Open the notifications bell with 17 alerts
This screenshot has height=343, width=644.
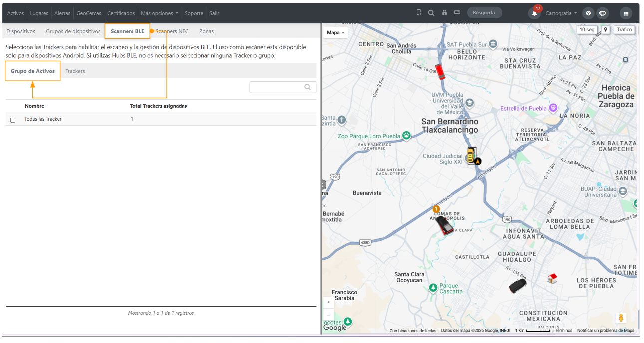(x=535, y=13)
